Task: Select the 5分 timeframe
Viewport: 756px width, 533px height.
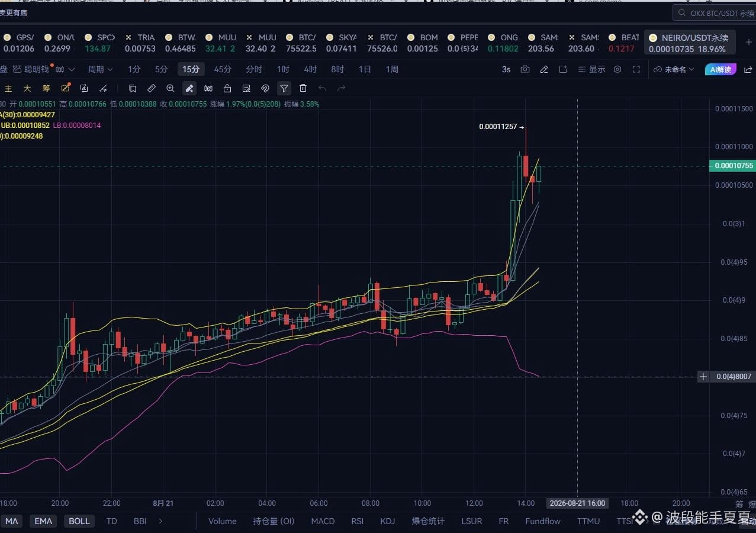Action: pyautogui.click(x=162, y=69)
